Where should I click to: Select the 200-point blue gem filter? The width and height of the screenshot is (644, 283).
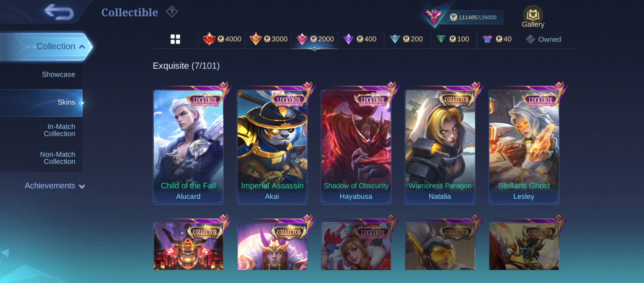(406, 39)
